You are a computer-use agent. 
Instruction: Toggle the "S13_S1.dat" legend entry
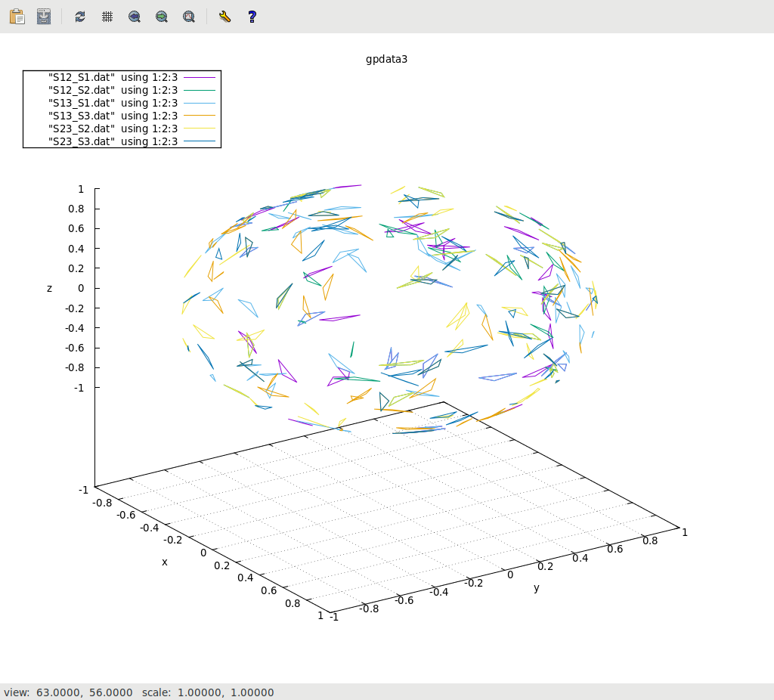point(113,103)
